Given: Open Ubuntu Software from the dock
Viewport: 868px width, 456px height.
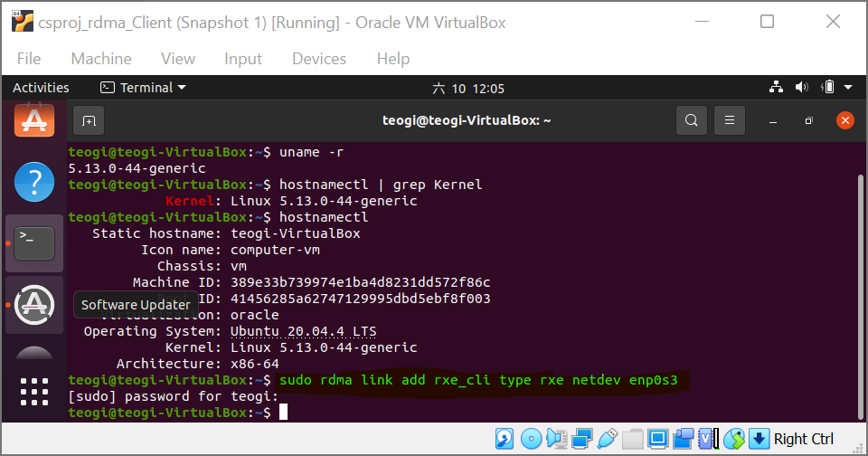Looking at the screenshot, I should click(x=34, y=120).
